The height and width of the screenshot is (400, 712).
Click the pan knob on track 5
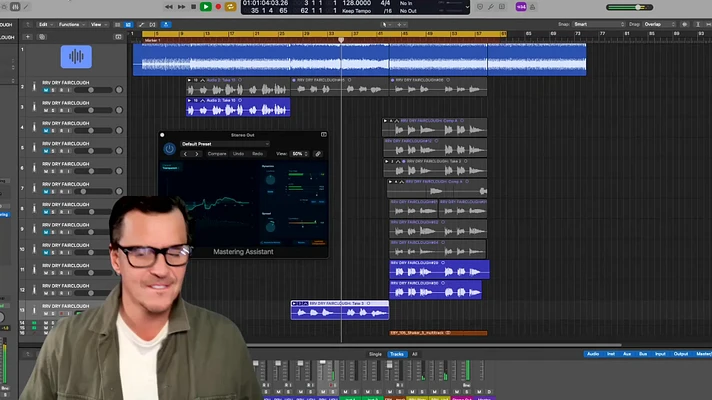[119, 151]
